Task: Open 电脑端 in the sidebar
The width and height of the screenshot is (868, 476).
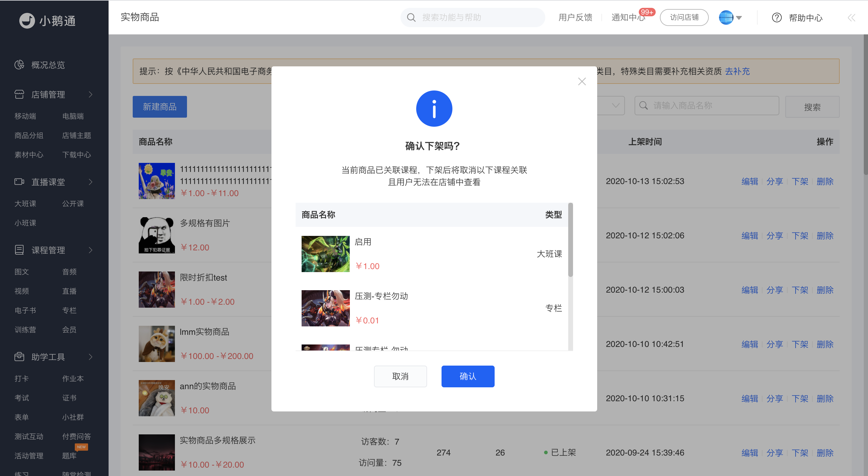Action: click(x=73, y=116)
